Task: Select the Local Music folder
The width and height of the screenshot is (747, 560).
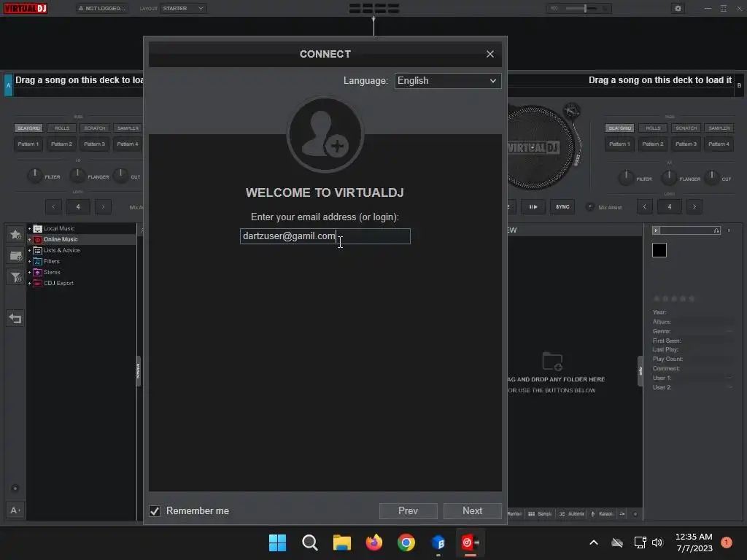Action: 58,228
